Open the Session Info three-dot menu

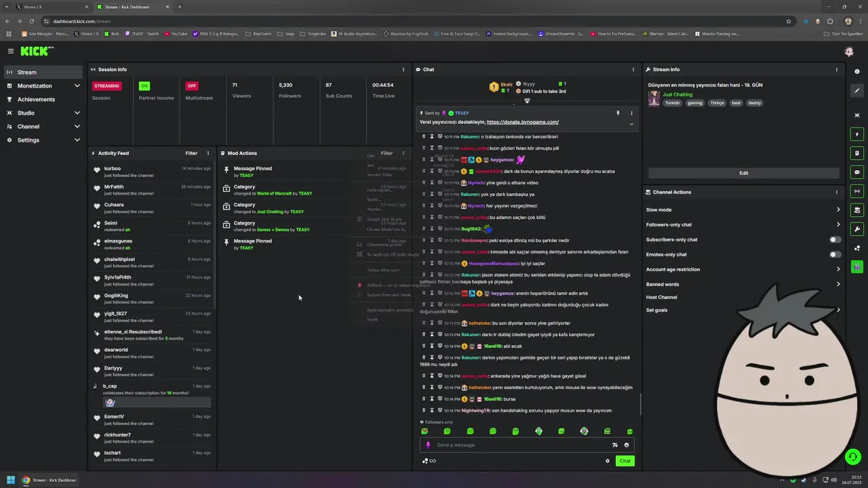click(x=403, y=69)
